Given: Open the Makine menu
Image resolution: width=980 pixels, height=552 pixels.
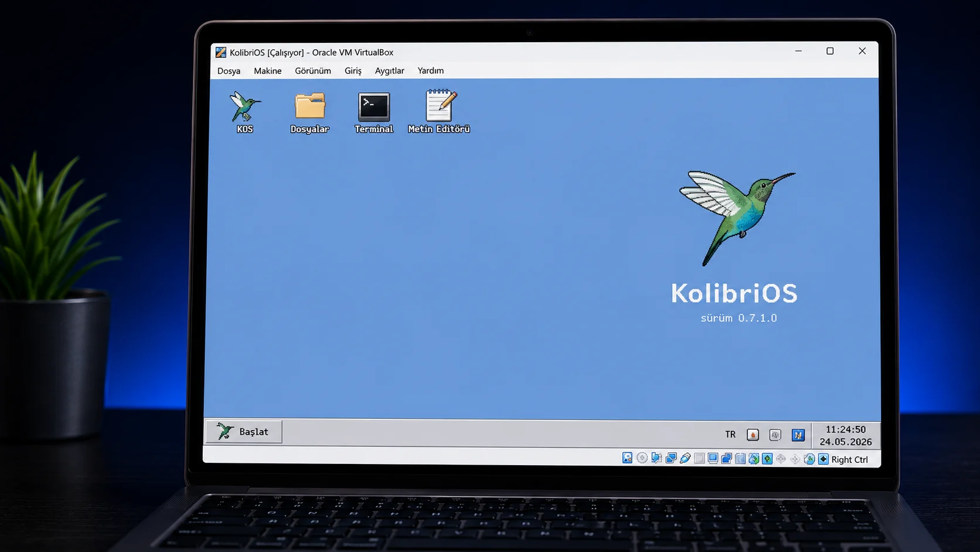Looking at the screenshot, I should click(267, 70).
